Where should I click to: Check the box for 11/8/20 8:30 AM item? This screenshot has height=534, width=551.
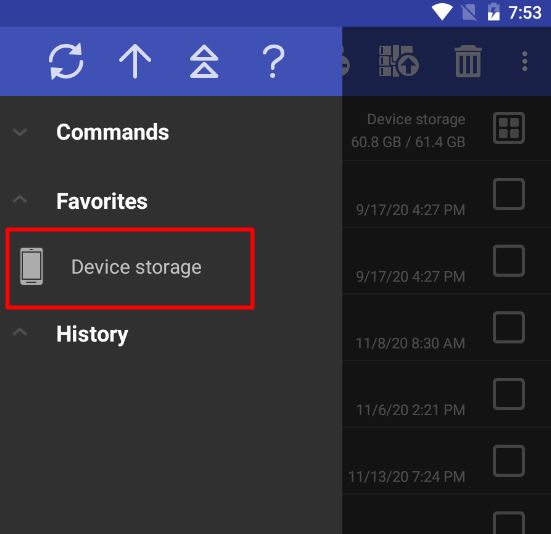(x=509, y=327)
